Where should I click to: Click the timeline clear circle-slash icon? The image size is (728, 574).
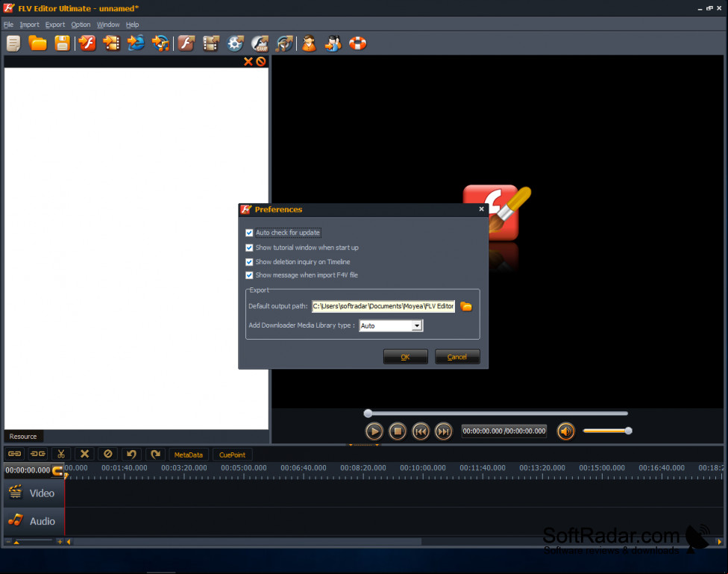[x=107, y=454]
